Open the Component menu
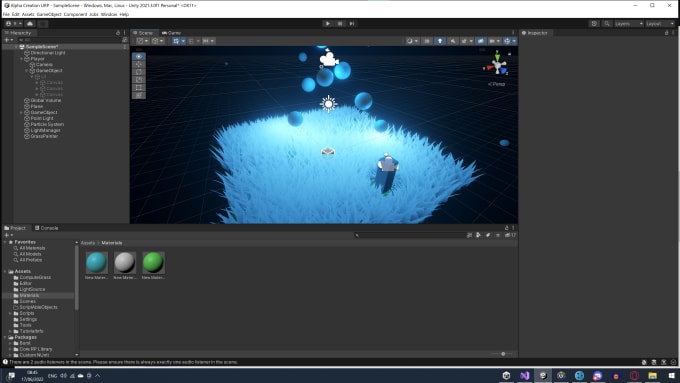 point(75,14)
